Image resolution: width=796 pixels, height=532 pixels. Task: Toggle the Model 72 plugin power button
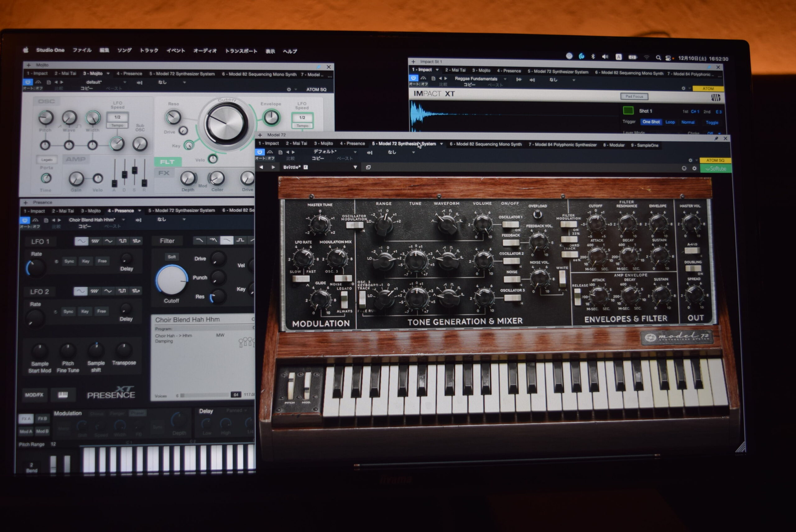point(260,152)
